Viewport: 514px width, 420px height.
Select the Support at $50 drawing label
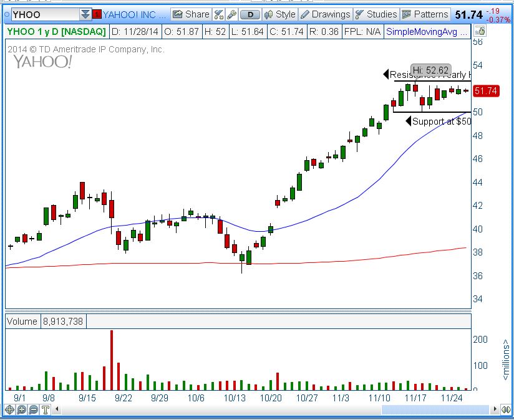coord(439,122)
